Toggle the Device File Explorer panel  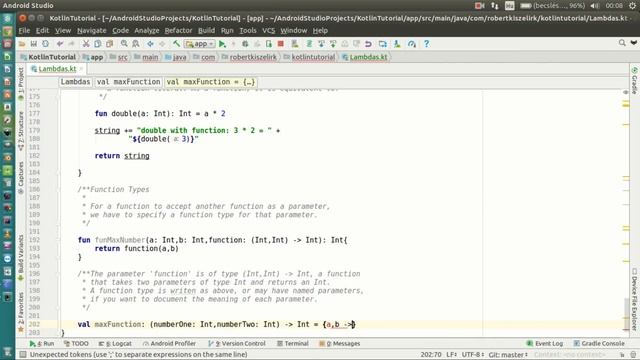pos(634,299)
